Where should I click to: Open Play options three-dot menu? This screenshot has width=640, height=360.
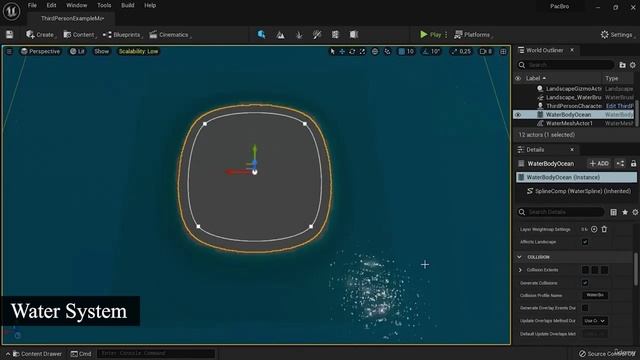point(446,35)
